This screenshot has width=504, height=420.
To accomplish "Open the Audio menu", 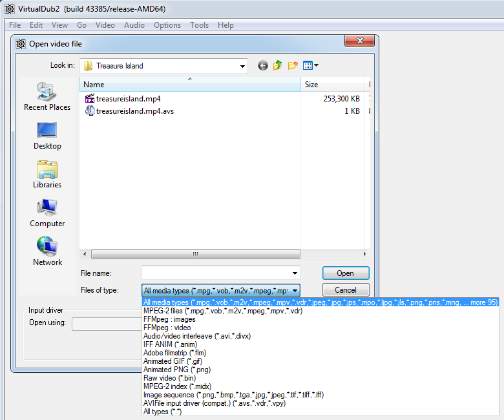I will (134, 25).
